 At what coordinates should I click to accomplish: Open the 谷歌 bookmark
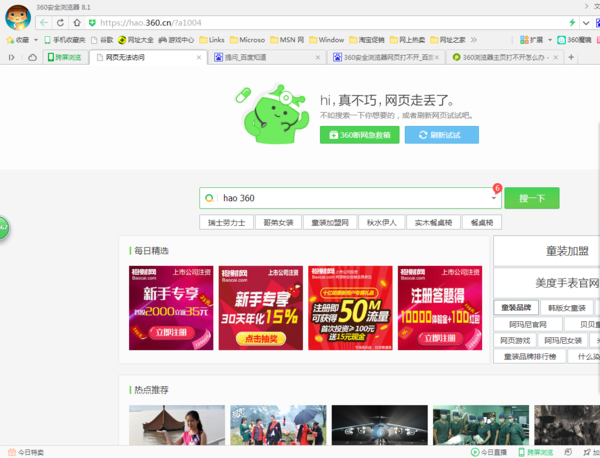(102, 40)
